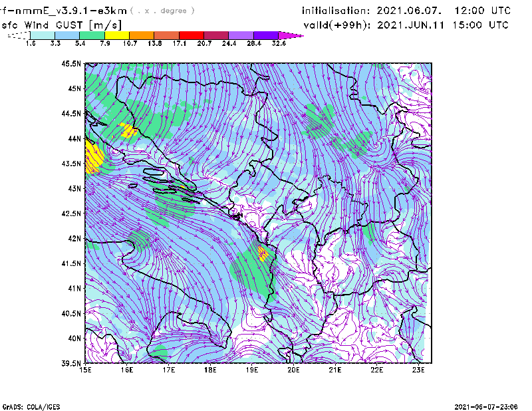Click the 23E longitude axis label
The image size is (532, 411).
(x=419, y=371)
